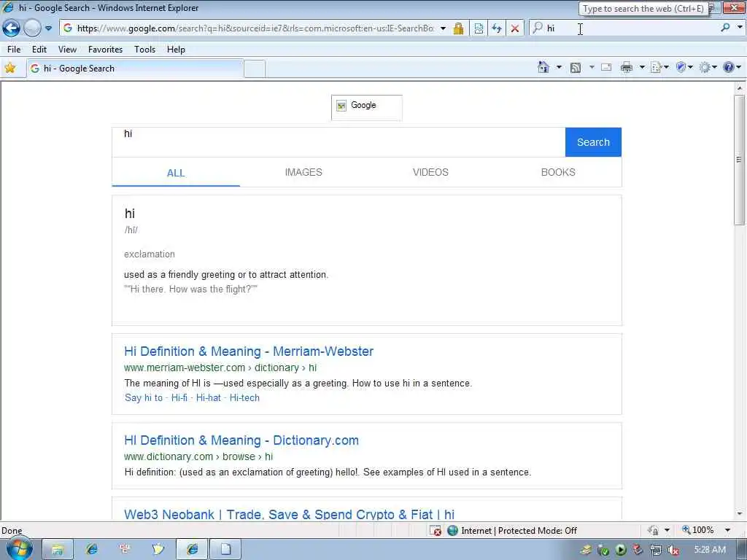The width and height of the screenshot is (747, 560).
Task: Click the Back navigation arrow button
Action: 11,28
